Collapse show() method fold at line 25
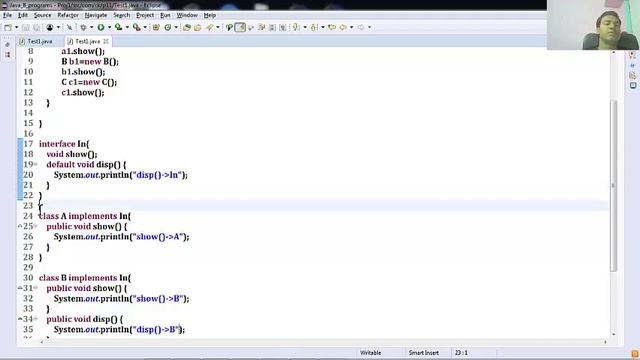 tap(36, 226)
